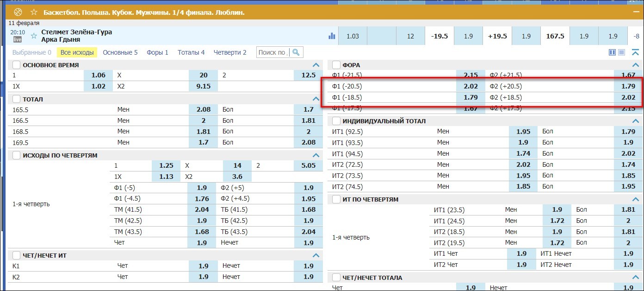The height and width of the screenshot is (291, 644).
Task: Check the ИНДИВИДУАЛЬНЫЙ ТОТАЛ checkbox
Action: (x=336, y=121)
